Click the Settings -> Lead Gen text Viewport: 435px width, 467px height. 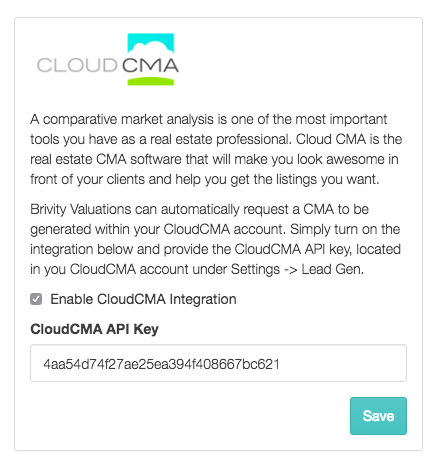(x=297, y=269)
